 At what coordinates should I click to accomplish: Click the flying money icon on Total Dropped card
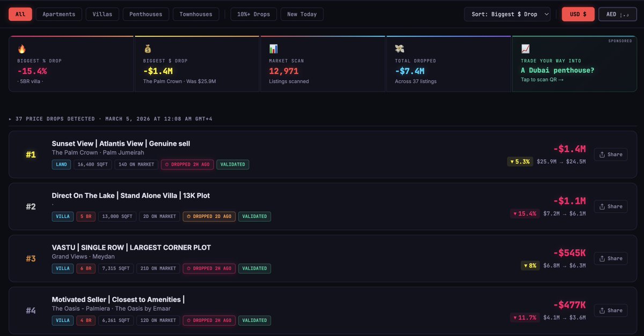point(399,49)
